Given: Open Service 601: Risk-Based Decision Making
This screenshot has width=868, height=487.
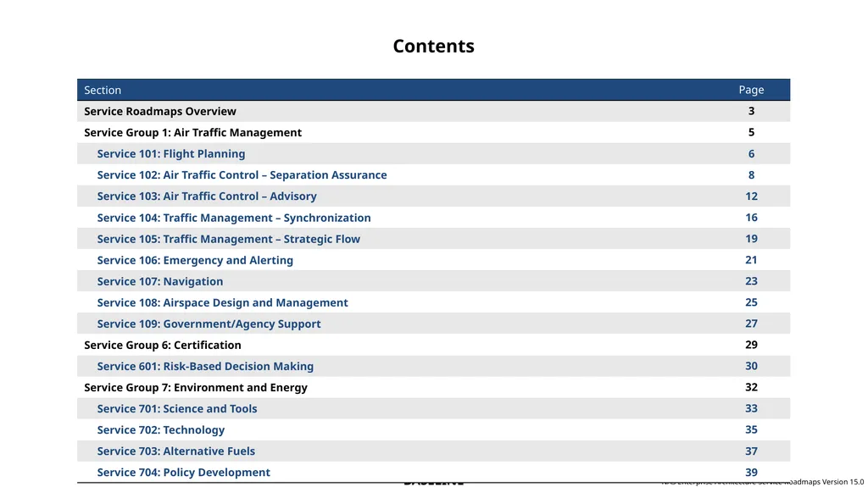Looking at the screenshot, I should pyautogui.click(x=205, y=367).
